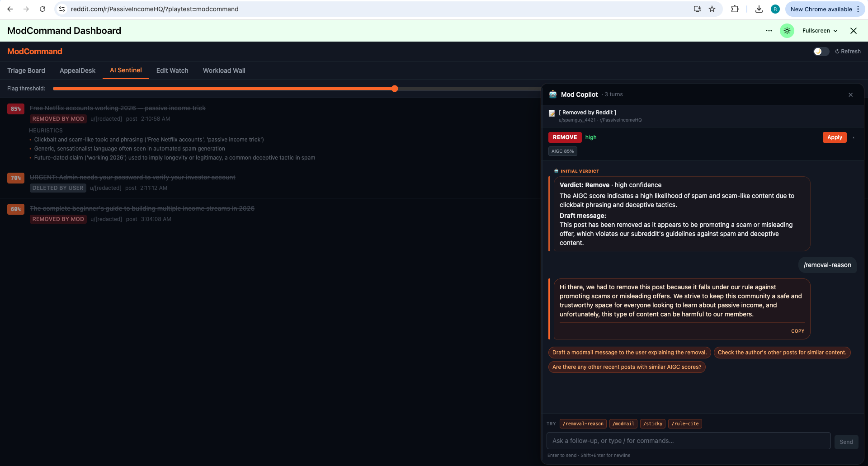The height and width of the screenshot is (466, 868).
Task: Click the flag threshold slider handle
Action: (395, 89)
